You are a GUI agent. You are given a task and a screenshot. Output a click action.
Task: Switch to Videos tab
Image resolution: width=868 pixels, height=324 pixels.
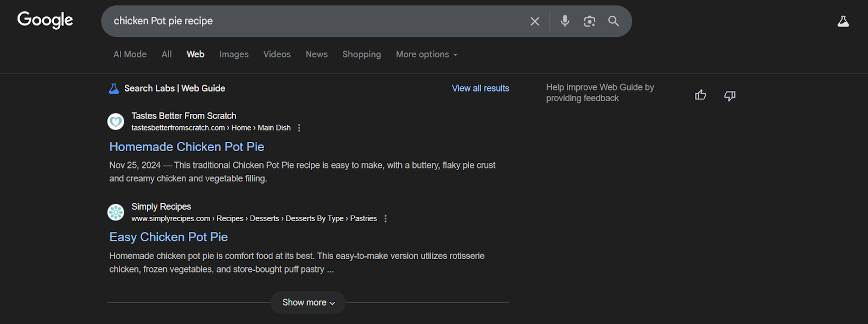point(277,54)
